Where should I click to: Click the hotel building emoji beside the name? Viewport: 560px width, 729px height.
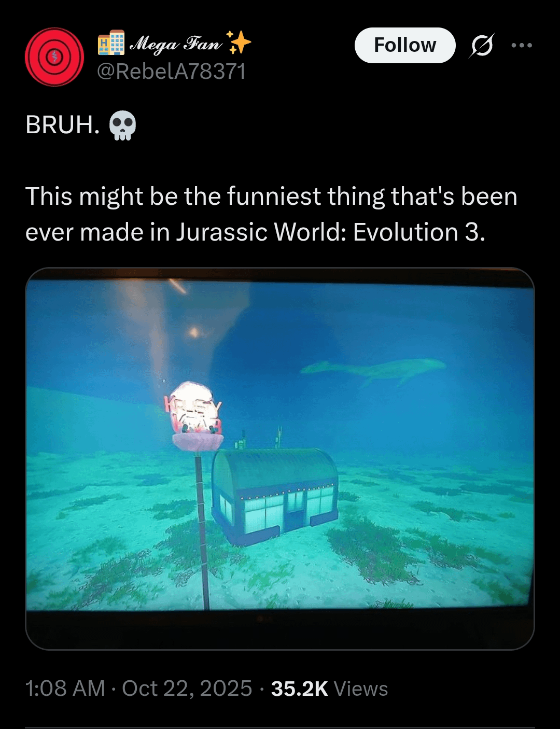[111, 43]
